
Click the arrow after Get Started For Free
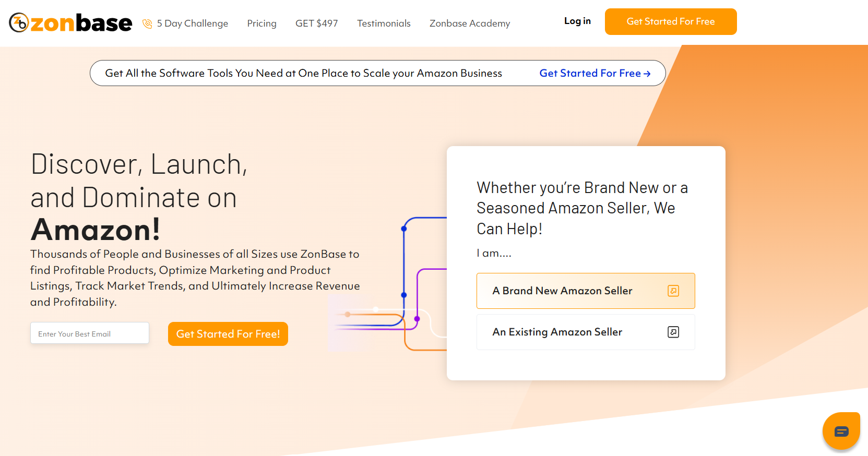pyautogui.click(x=647, y=74)
